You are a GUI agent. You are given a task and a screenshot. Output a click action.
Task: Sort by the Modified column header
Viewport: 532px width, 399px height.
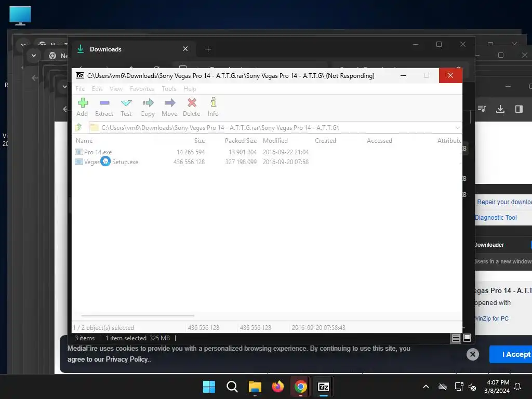(275, 140)
